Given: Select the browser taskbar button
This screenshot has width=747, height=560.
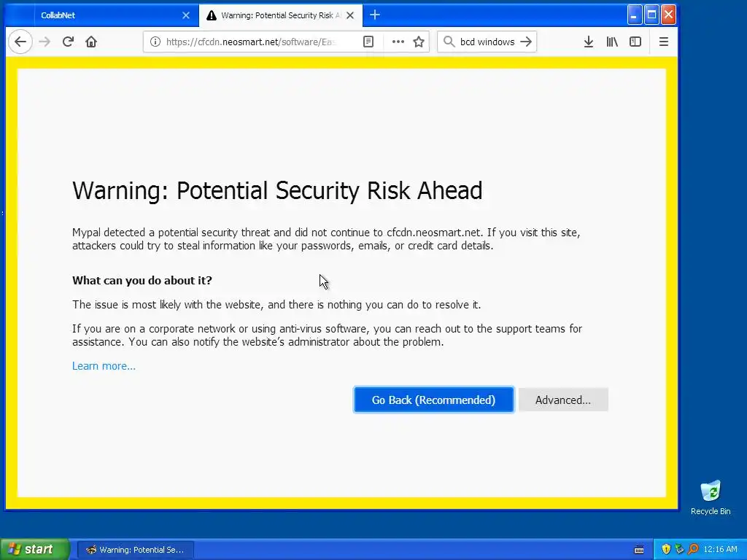Looking at the screenshot, I should click(136, 550).
